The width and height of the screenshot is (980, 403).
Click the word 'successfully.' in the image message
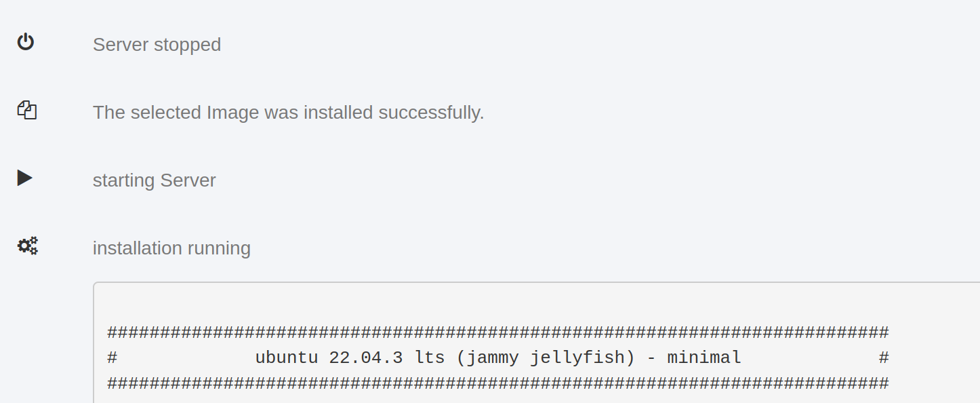coord(431,113)
